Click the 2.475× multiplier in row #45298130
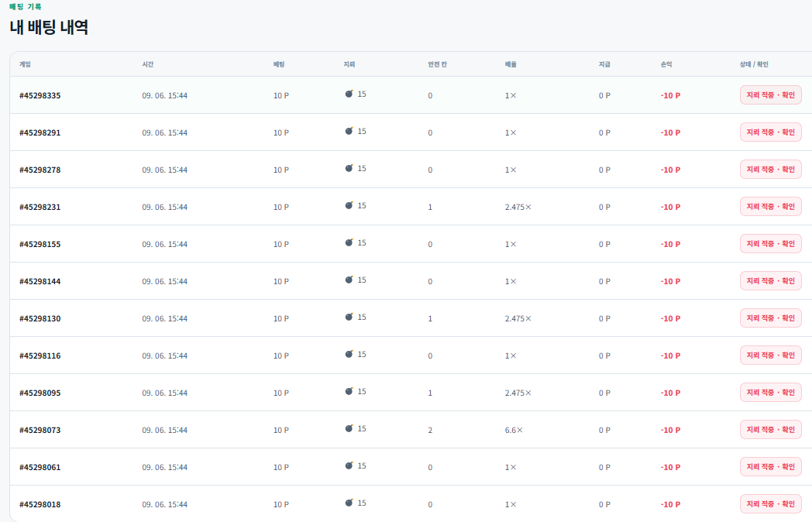812x522 pixels. click(x=518, y=319)
